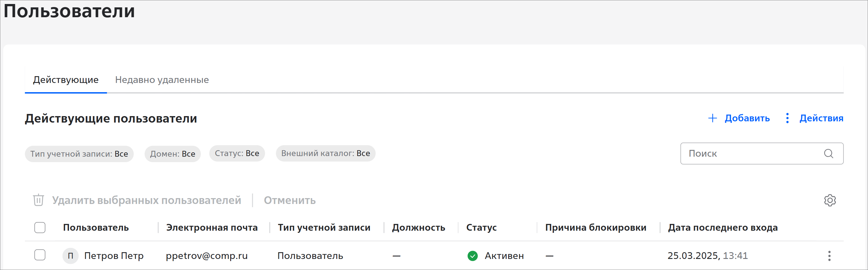This screenshot has width=868, height=270.
Task: Click the table settings gear icon
Action: coord(830,200)
